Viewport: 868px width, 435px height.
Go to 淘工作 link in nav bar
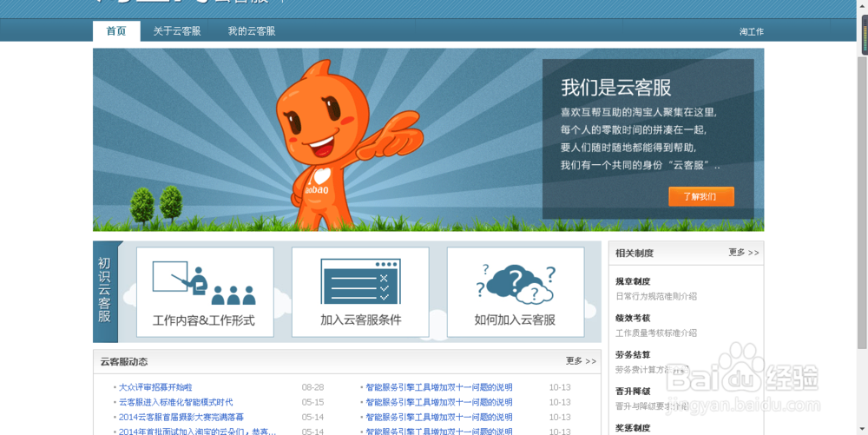(751, 31)
